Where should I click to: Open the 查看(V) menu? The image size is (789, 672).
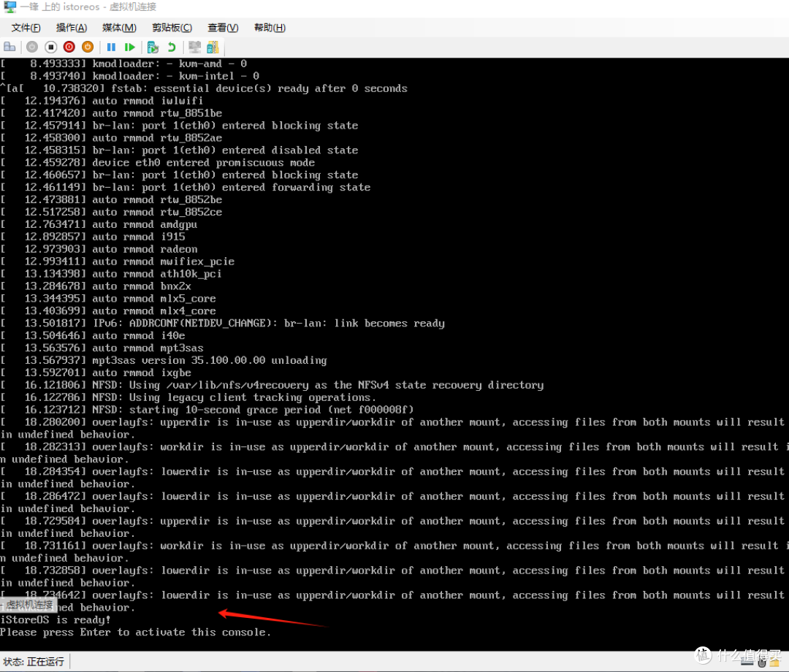point(223,28)
